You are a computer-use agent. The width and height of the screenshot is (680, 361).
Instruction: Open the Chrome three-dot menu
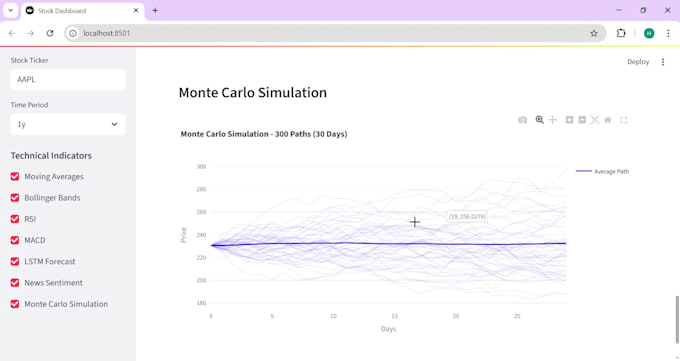pos(668,33)
